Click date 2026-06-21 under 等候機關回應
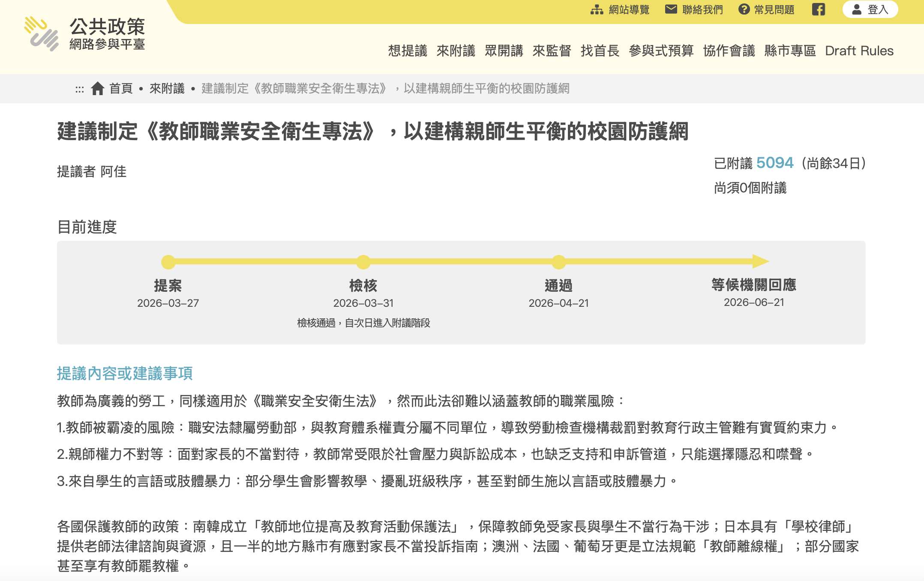 754,302
